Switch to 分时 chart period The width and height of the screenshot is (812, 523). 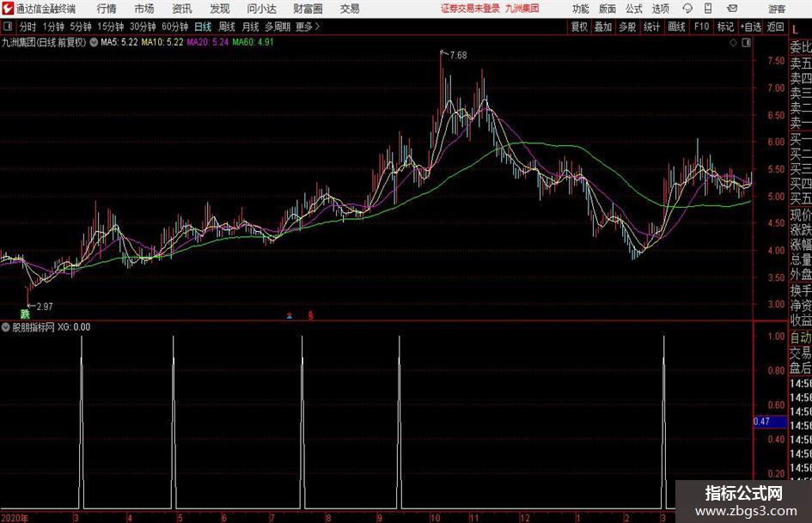28,27
